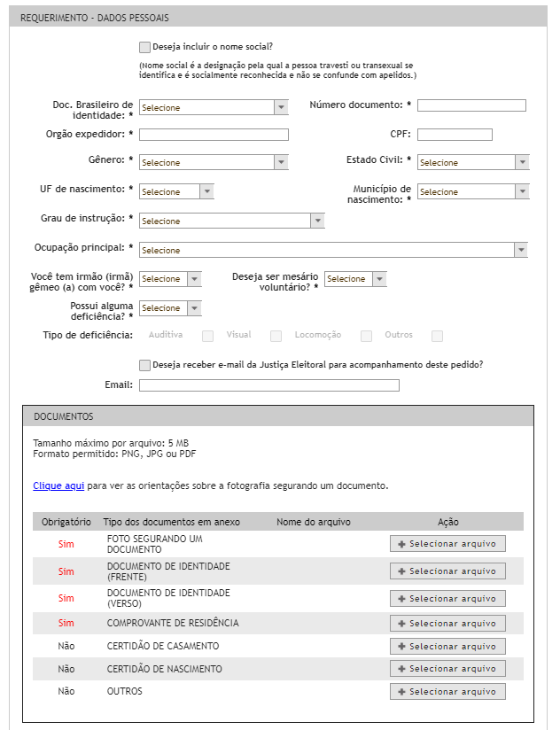
Task: Click the 'DOCUMENTOS' section header
Action: [x=64, y=416]
